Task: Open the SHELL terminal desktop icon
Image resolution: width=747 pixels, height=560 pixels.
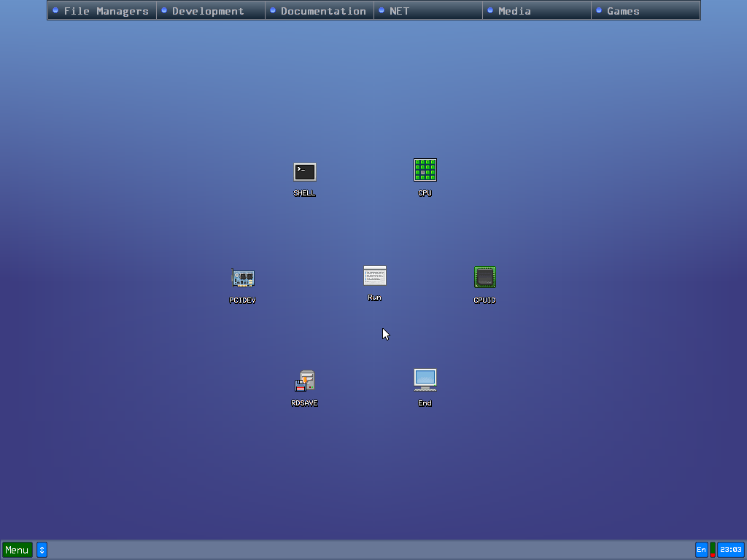Action: coord(304,172)
